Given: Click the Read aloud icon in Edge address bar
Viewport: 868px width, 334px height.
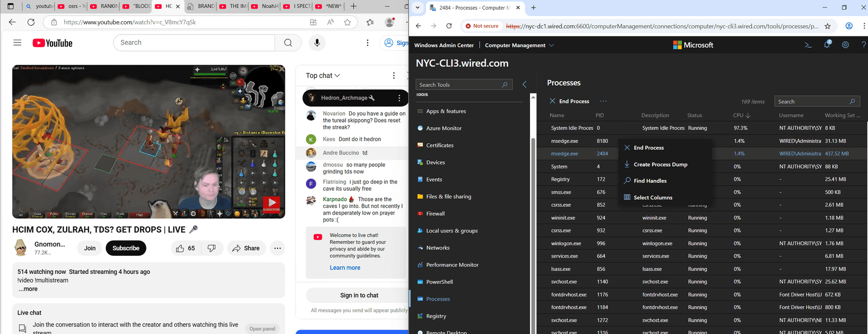Looking at the screenshot, I should [330, 22].
